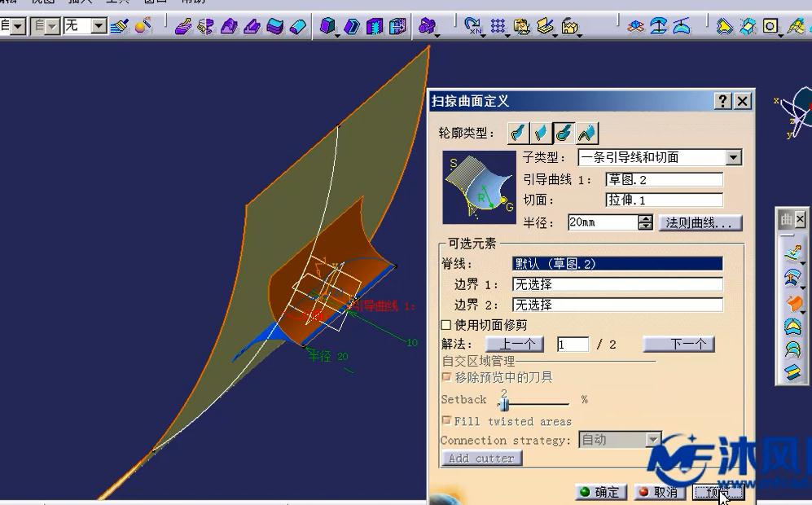Screen dimensions: 812x505
Task: Click the 半径 value input field
Action: tap(603, 221)
